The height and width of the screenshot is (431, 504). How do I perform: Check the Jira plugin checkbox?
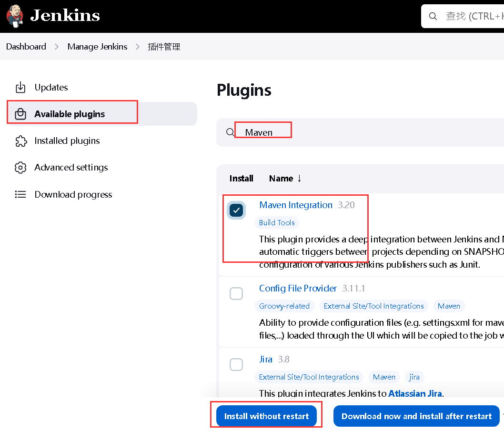click(236, 364)
